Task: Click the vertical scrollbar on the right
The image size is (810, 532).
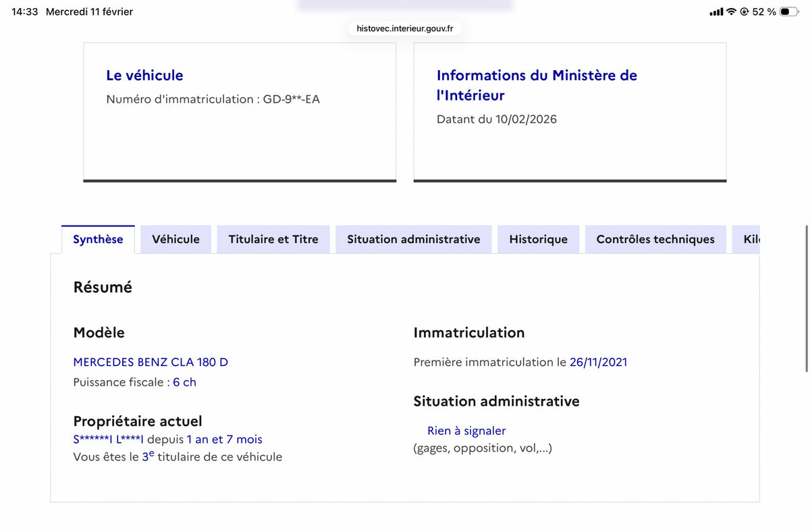Action: (806, 298)
